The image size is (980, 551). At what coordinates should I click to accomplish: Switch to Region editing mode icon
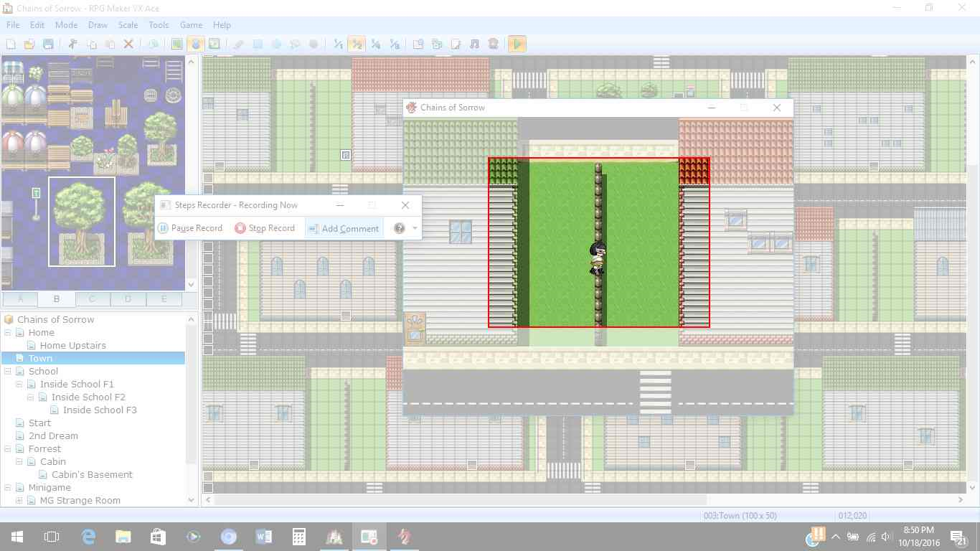click(214, 44)
